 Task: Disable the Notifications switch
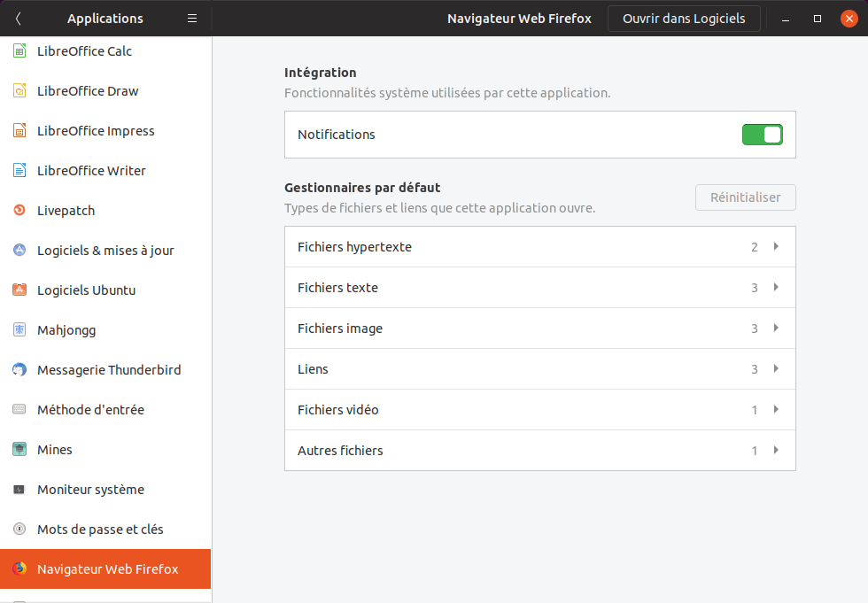[762, 135]
